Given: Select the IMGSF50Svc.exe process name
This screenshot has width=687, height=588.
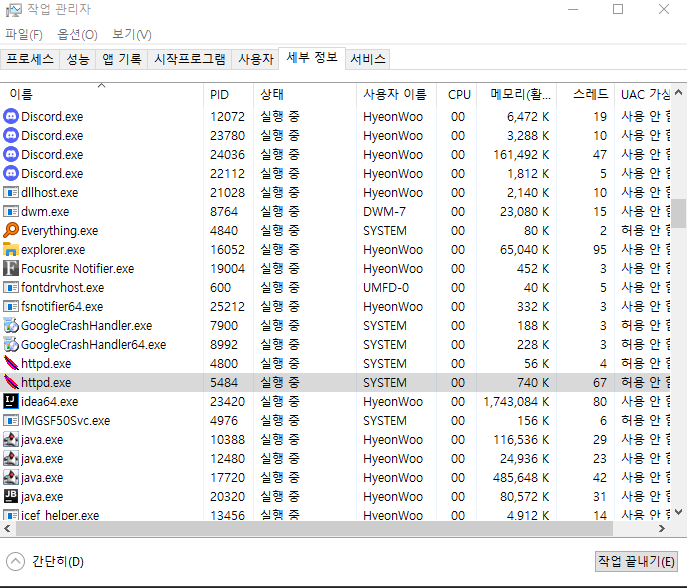Looking at the screenshot, I should point(65,420).
